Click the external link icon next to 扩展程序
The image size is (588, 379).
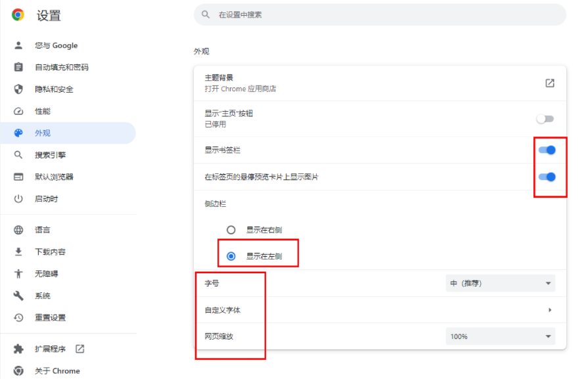pyautogui.click(x=80, y=349)
